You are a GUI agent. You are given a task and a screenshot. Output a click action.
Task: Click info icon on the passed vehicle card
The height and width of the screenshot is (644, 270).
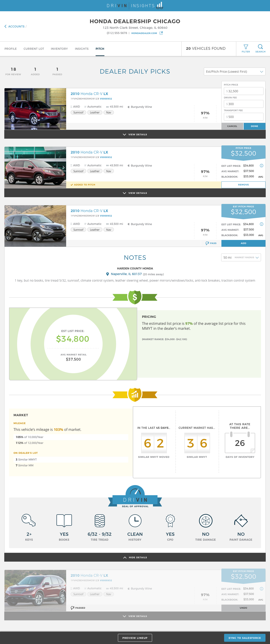pyautogui.click(x=261, y=589)
